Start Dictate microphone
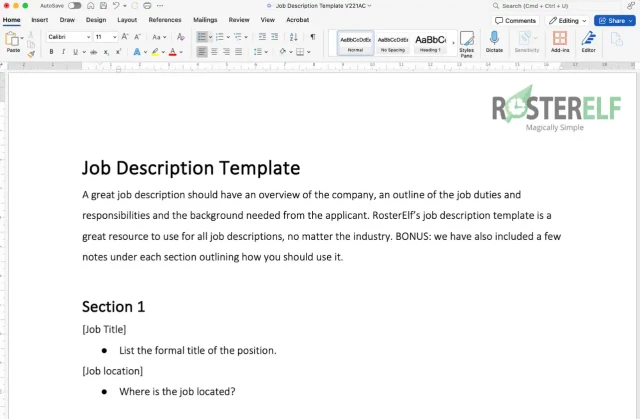The image size is (640, 419). point(494,42)
